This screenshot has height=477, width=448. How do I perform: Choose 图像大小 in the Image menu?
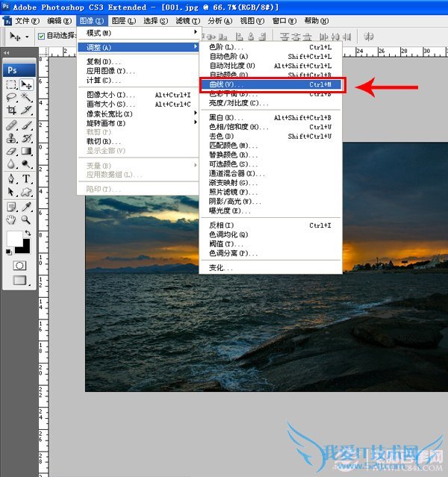click(138, 95)
